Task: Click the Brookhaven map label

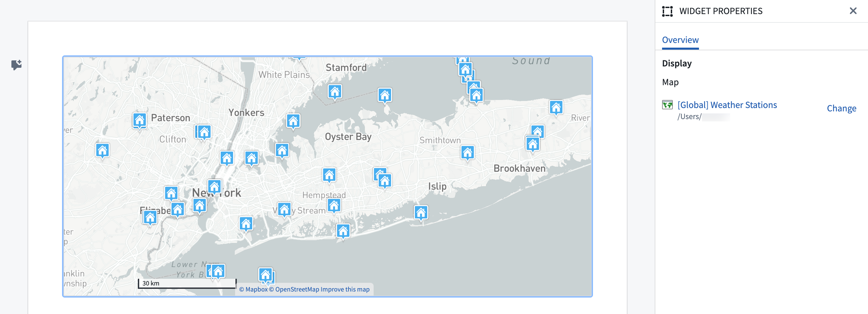Action: pos(519,168)
